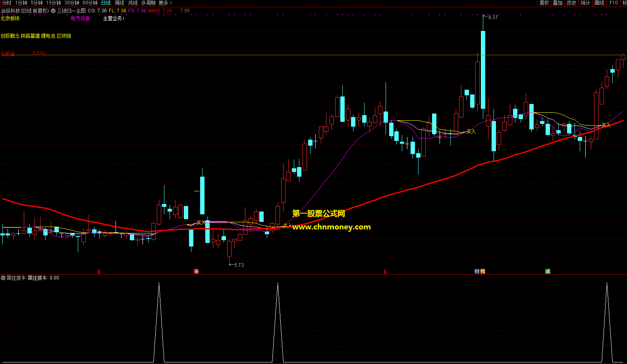The image size is (627, 364).
Task: Select the 日线 daily chart tab
Action: point(106,3)
